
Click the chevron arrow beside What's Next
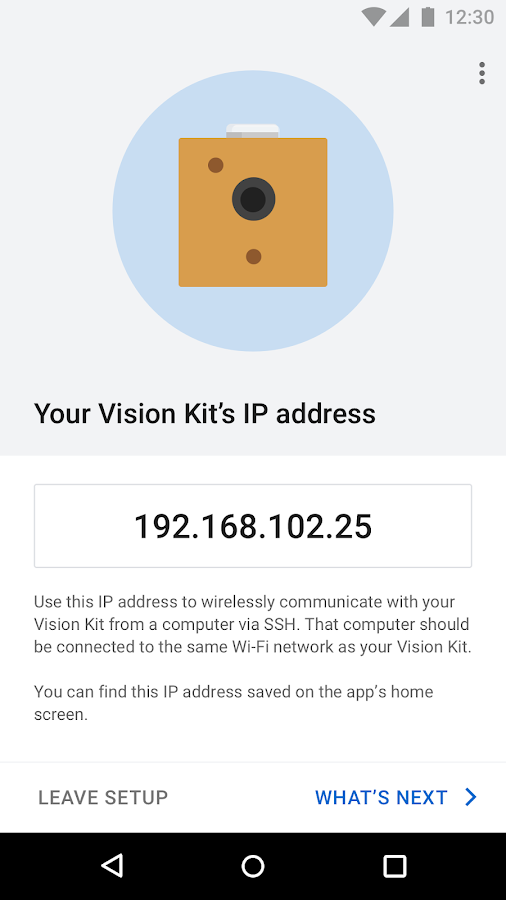tap(471, 797)
